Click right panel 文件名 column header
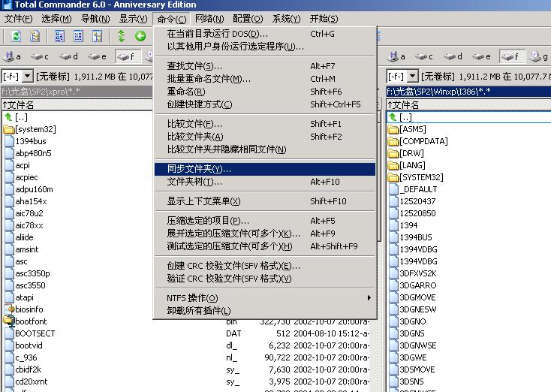The image size is (551, 392). 468,105
